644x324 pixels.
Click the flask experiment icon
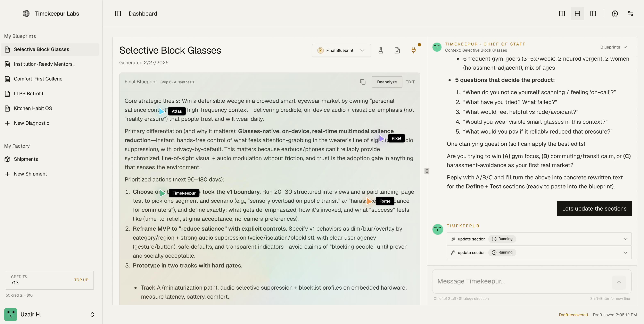point(380,50)
